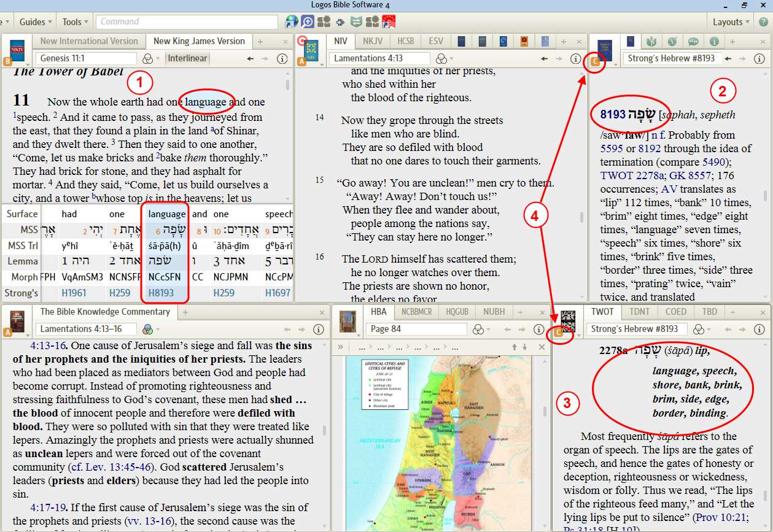This screenshot has height=532, width=773.
Task: Add new tab in NKJV panel with plus
Action: (x=260, y=42)
